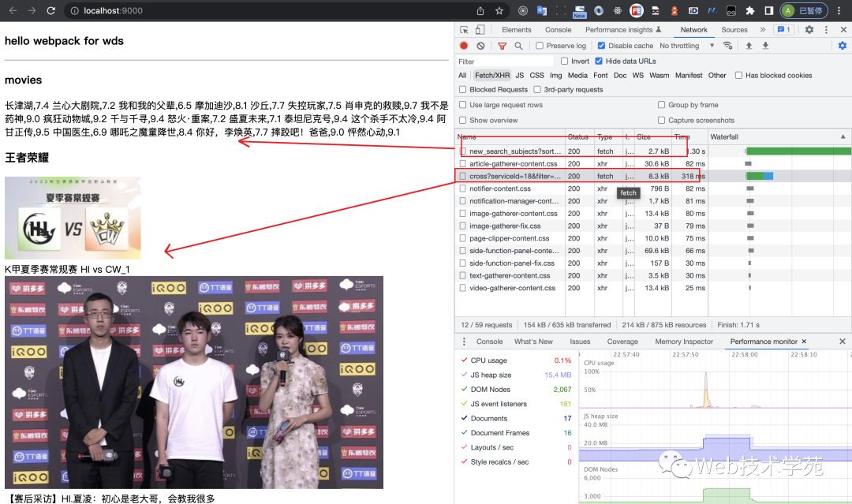Switch to the Elements tab

(x=516, y=30)
